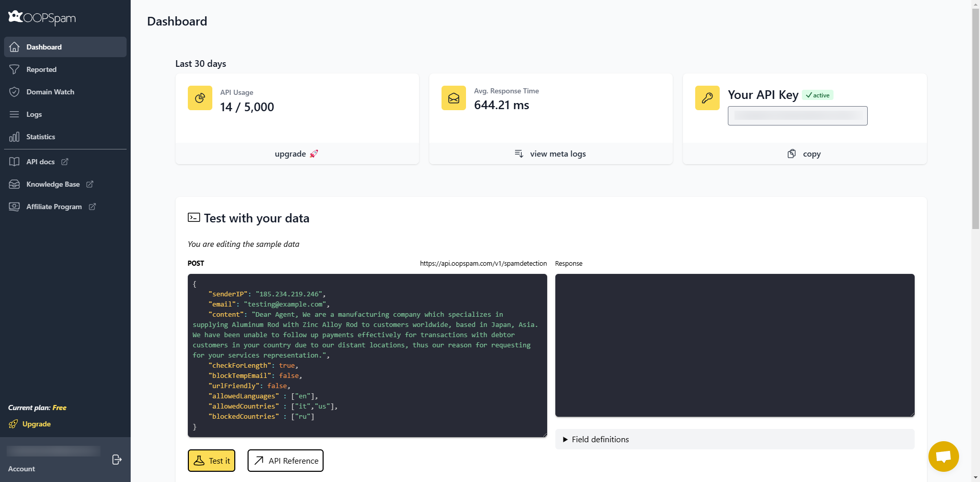
Task: Click the Test it button
Action: (x=212, y=461)
